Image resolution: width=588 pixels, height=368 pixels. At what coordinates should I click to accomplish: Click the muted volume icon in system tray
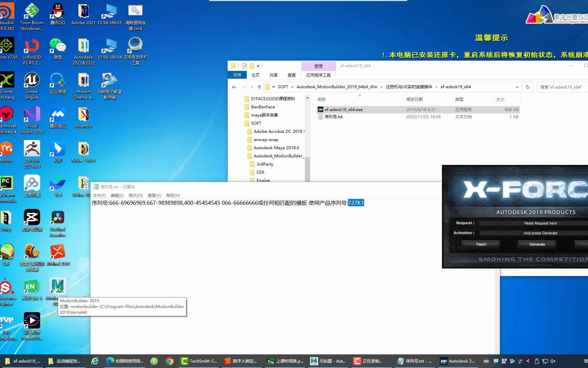(553, 361)
